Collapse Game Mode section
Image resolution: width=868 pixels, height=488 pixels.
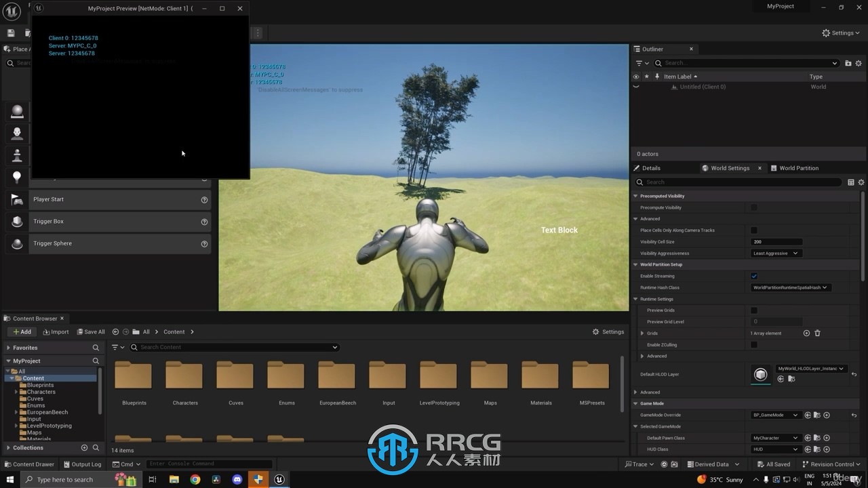point(635,403)
